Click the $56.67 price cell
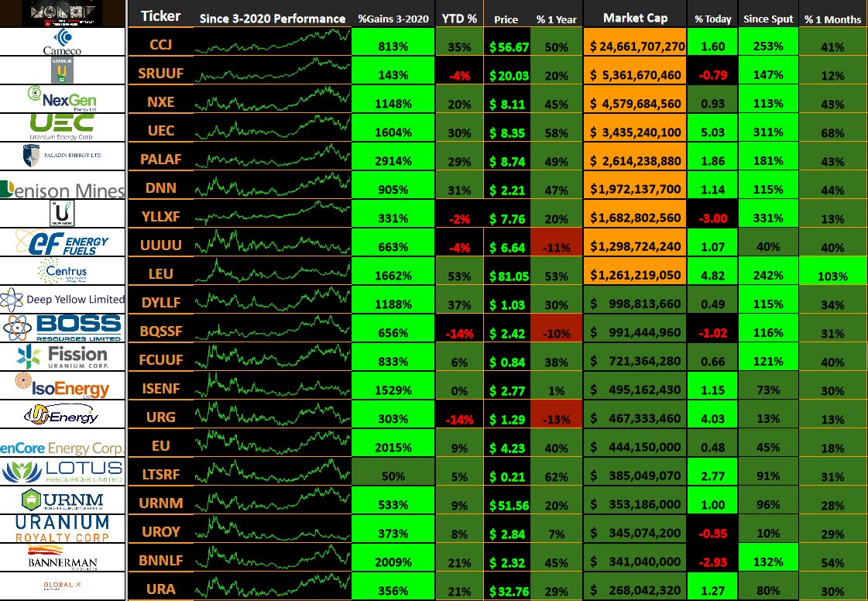The image size is (868, 601). (508, 43)
